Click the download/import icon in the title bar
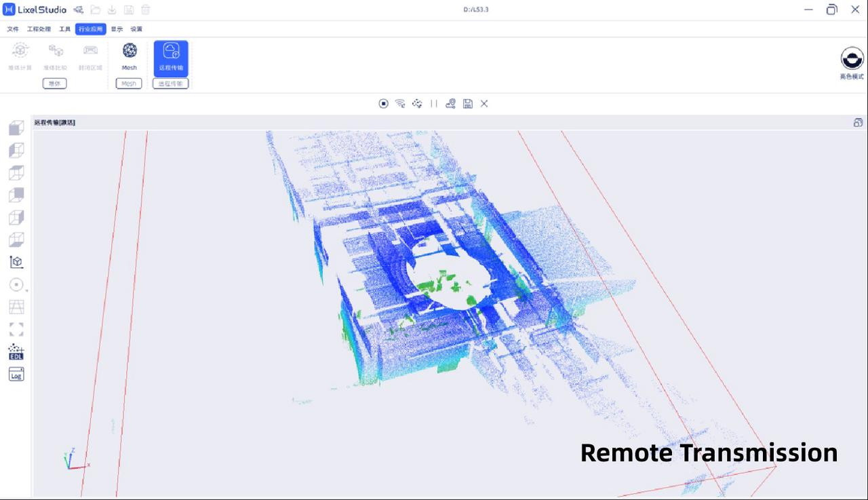This screenshot has width=868, height=500. (x=112, y=9)
